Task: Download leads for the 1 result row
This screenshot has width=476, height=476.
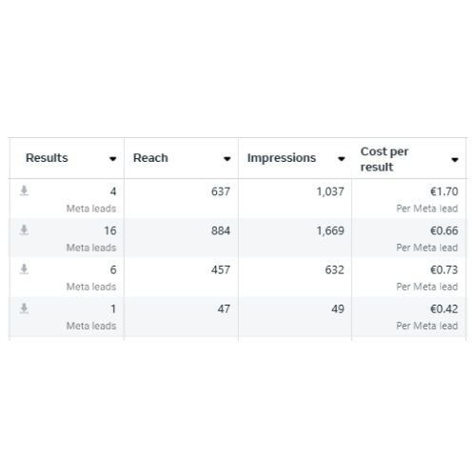Action: 24,308
